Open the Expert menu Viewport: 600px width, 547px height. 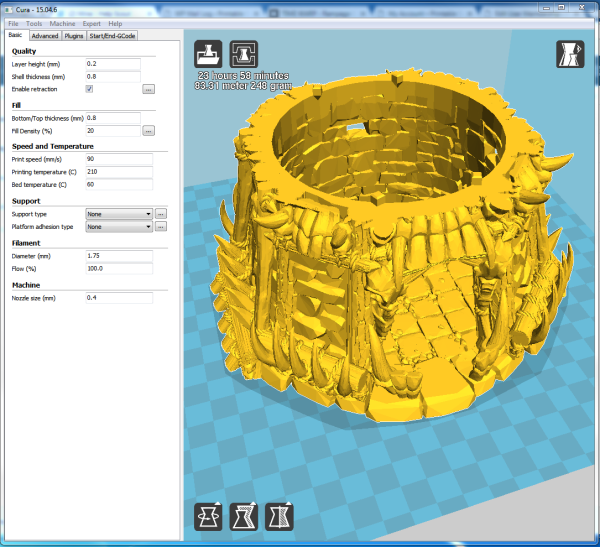91,23
